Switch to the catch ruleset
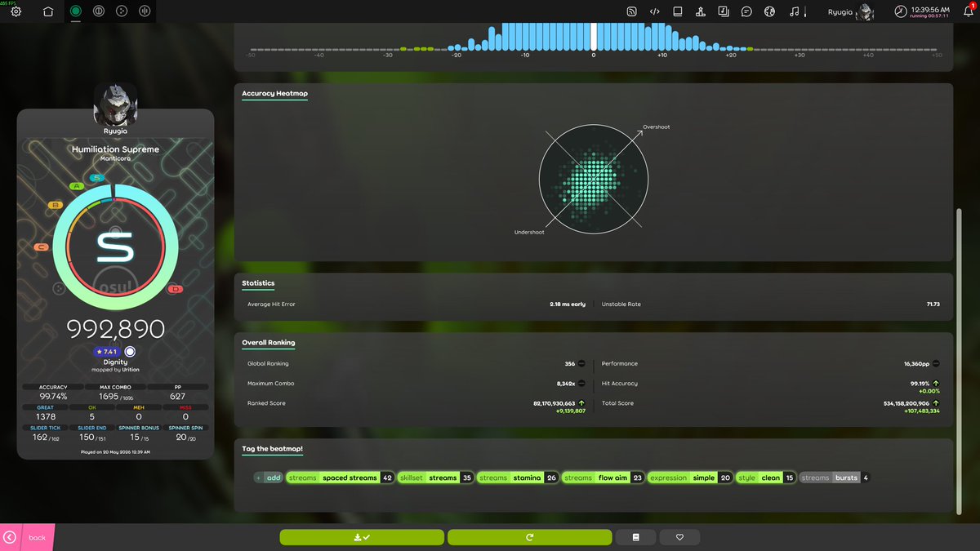980x551 pixels. pyautogui.click(x=122, y=11)
